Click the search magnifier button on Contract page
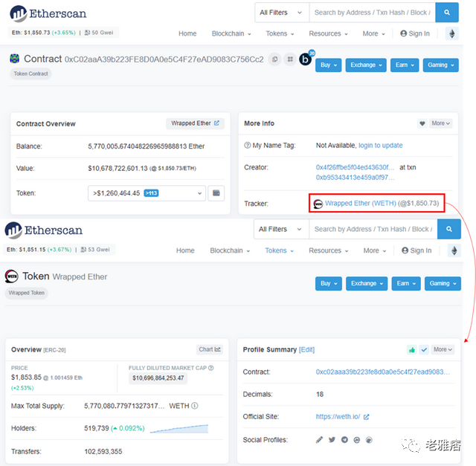Image resolution: width=476 pixels, height=466 pixels. [446, 13]
